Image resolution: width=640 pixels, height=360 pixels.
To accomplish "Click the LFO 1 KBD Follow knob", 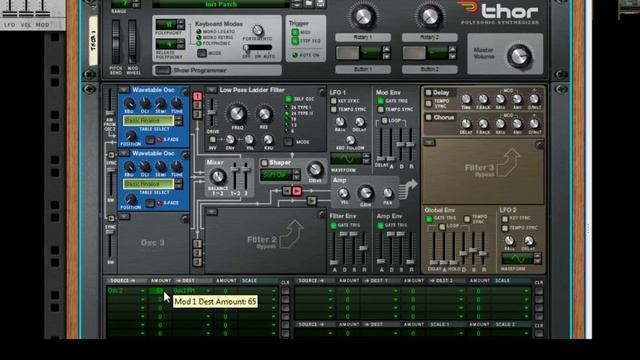I will pos(350,140).
